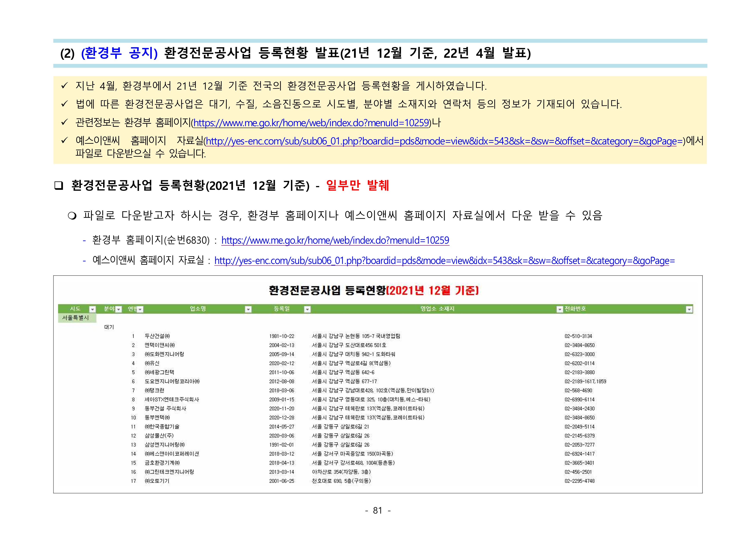756x535 pixels.
Task: Select the registration date 2011-10-06
Action: (x=282, y=372)
